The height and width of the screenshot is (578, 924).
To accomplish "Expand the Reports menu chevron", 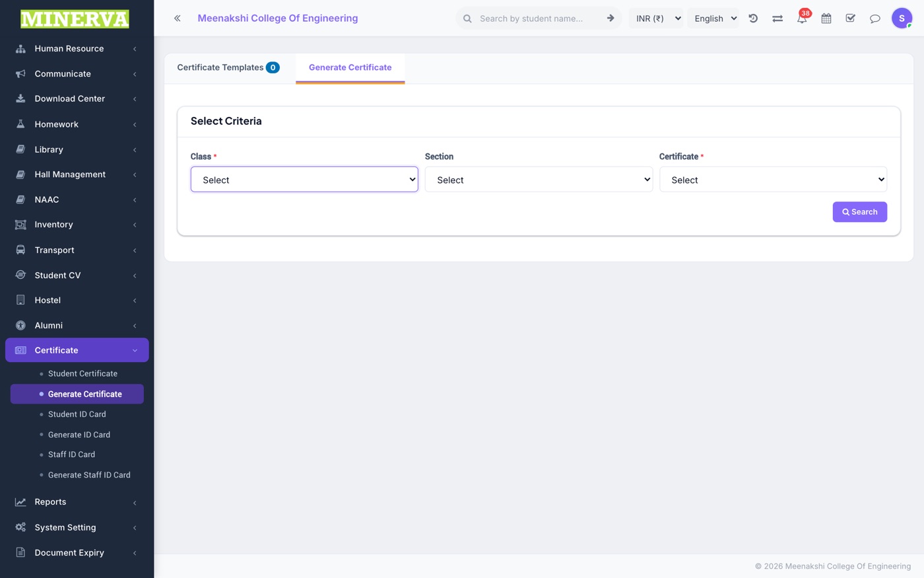I will click(x=135, y=503).
